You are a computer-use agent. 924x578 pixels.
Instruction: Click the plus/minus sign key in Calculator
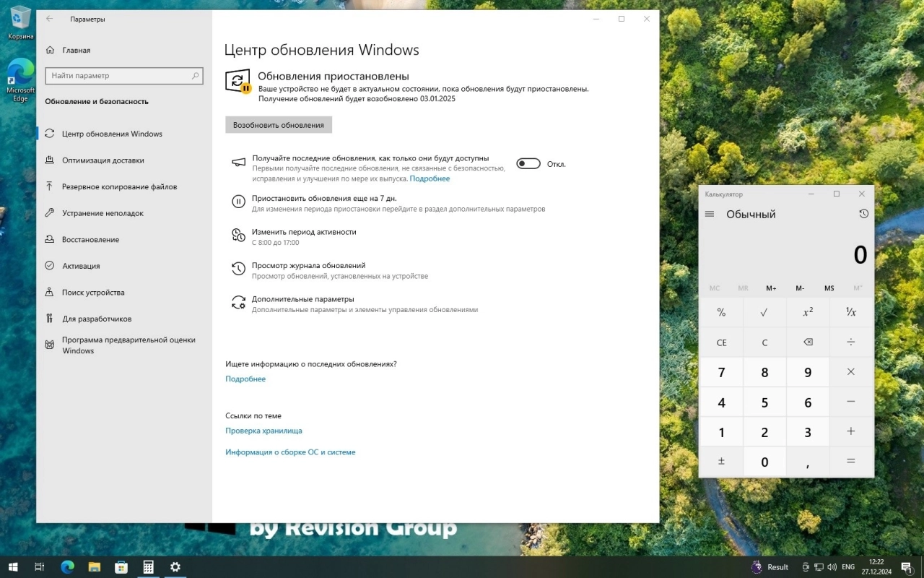[x=721, y=462]
